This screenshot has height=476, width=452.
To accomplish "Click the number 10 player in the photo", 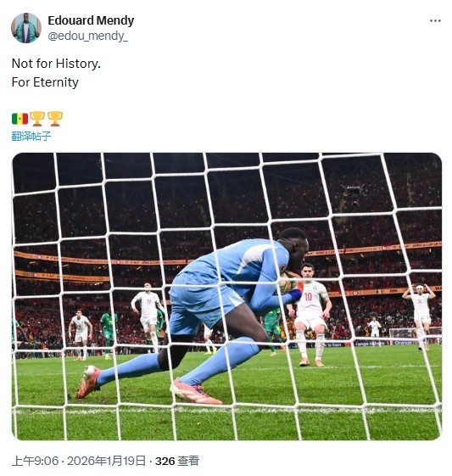I will pyautogui.click(x=310, y=314).
